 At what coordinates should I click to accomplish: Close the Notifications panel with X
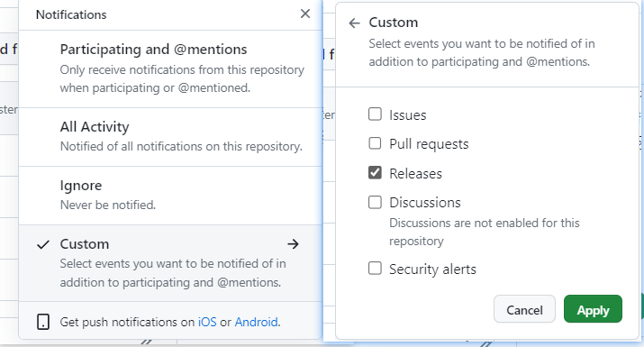(x=305, y=14)
